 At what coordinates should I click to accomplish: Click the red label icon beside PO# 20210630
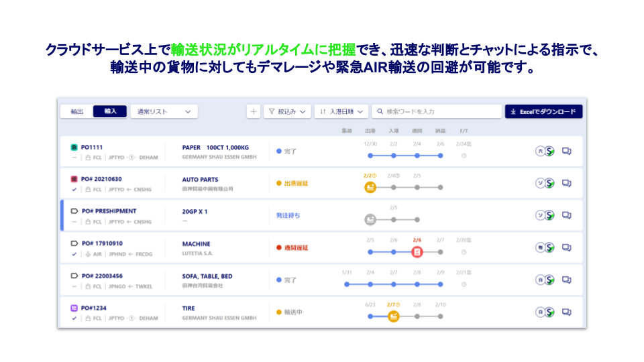click(74, 179)
